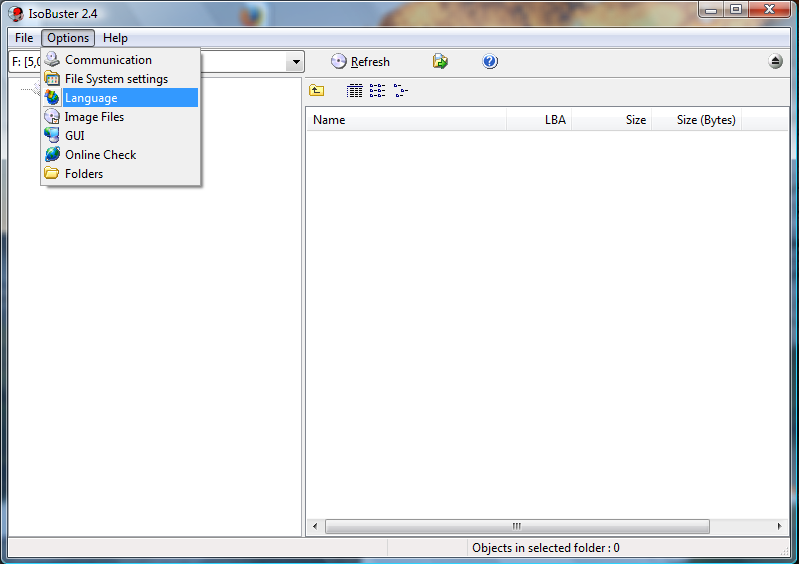Click the Folders yellow folder icon
The height and width of the screenshot is (564, 799).
click(x=52, y=173)
